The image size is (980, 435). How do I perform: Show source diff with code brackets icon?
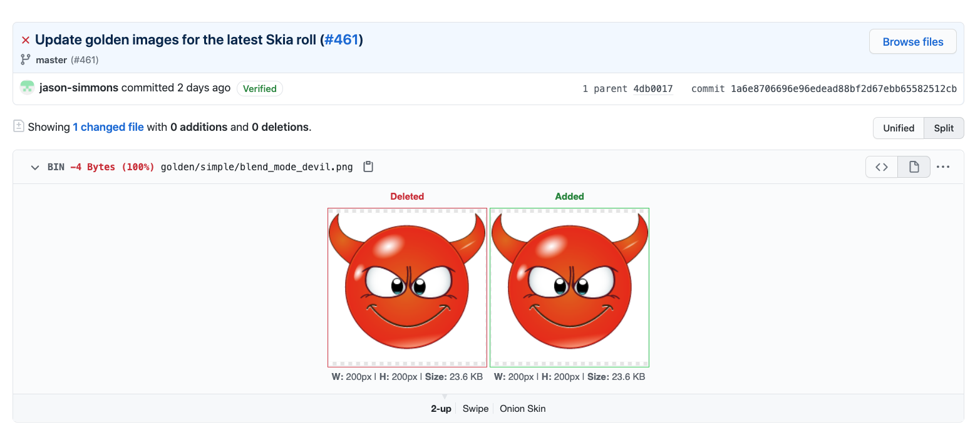(882, 167)
